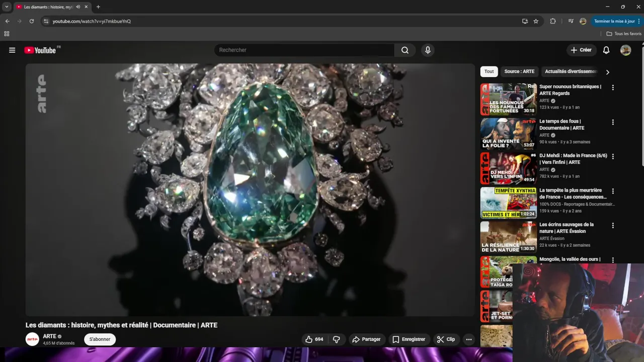Screen dimensions: 644x362
Task: Open the YouTube guide hamburger menu
Action: 12,50
